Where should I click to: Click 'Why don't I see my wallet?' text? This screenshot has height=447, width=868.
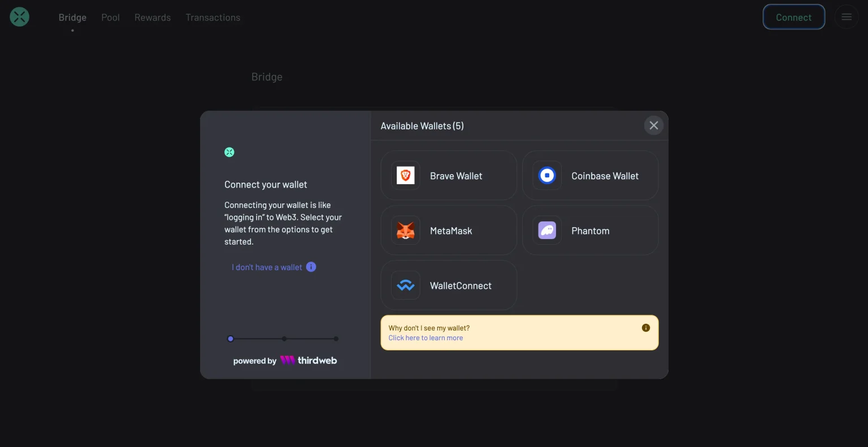coord(429,328)
